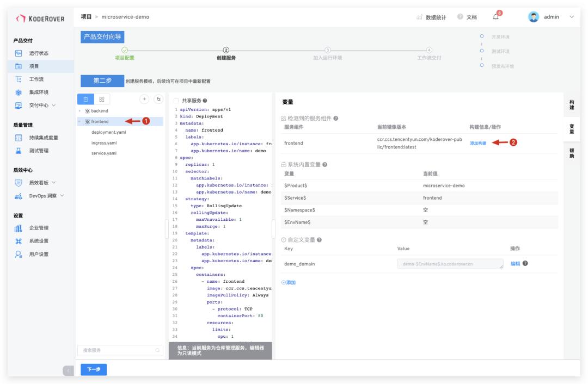588x384 pixels.
Task: Click the repository sync icon beside plus
Action: 158,99
